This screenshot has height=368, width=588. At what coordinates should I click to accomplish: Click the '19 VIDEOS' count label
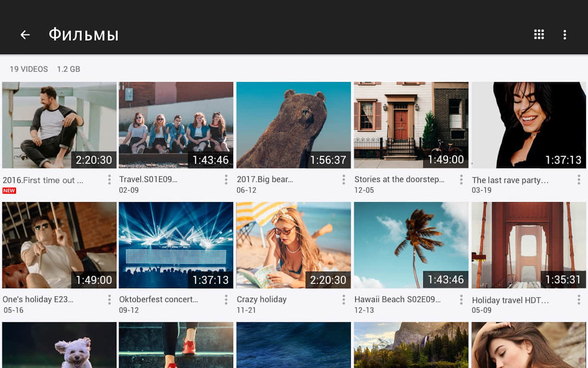click(29, 69)
